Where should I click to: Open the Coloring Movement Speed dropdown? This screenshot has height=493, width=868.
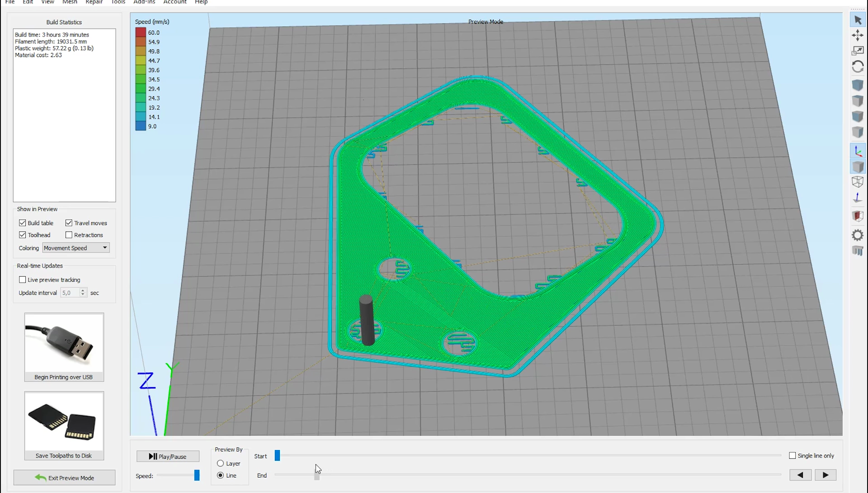[x=76, y=248]
